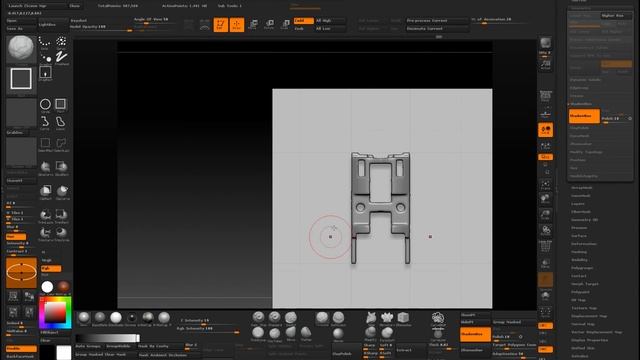Expand the Layers subpalette

coord(578,204)
